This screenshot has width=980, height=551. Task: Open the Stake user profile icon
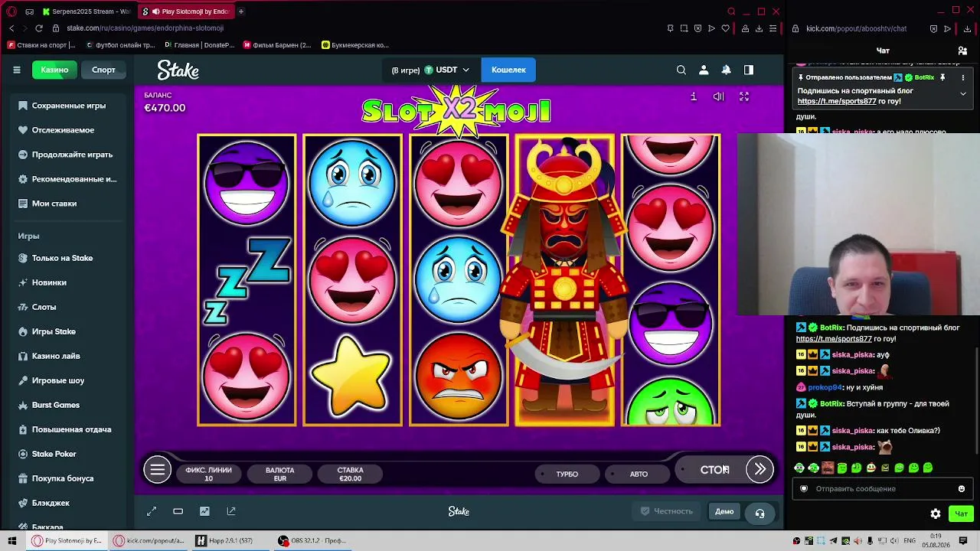click(704, 70)
